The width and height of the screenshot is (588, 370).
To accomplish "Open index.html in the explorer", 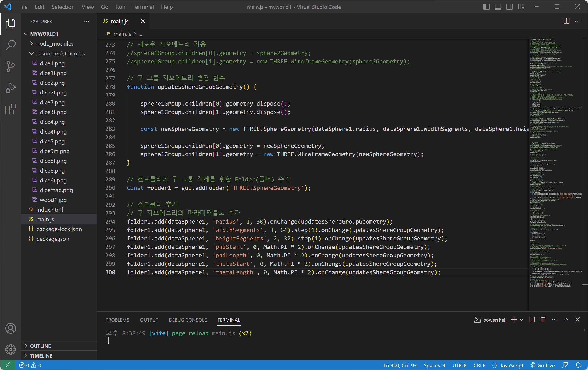I will (49, 210).
